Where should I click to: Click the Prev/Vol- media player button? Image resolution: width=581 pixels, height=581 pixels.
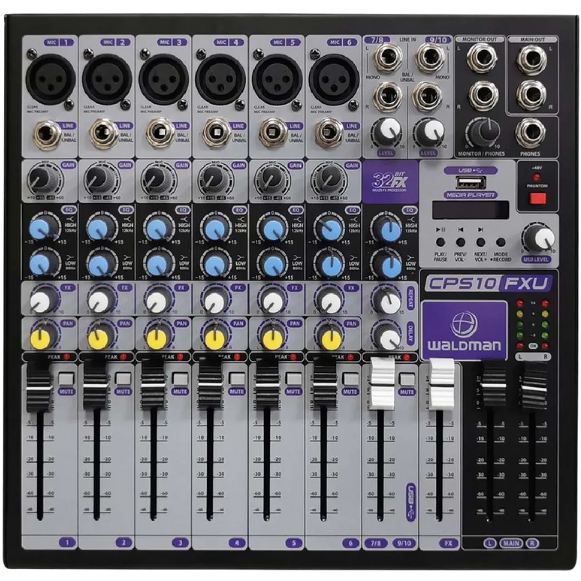tap(460, 242)
